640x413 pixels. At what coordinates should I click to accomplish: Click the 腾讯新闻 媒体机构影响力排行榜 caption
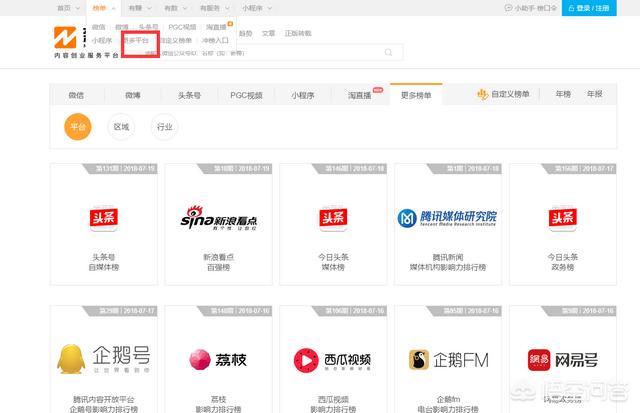coord(448,262)
